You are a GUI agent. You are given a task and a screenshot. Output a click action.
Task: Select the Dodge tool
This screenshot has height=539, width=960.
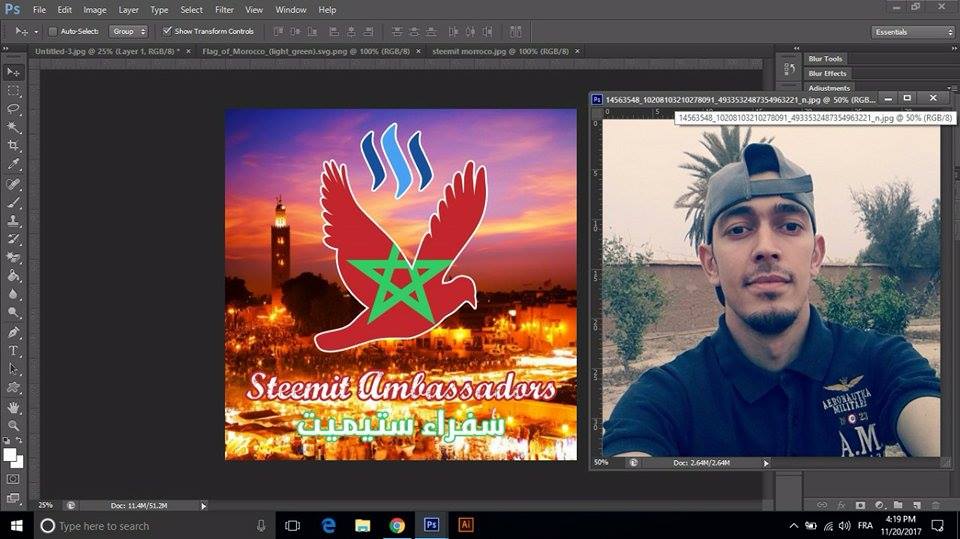13,312
